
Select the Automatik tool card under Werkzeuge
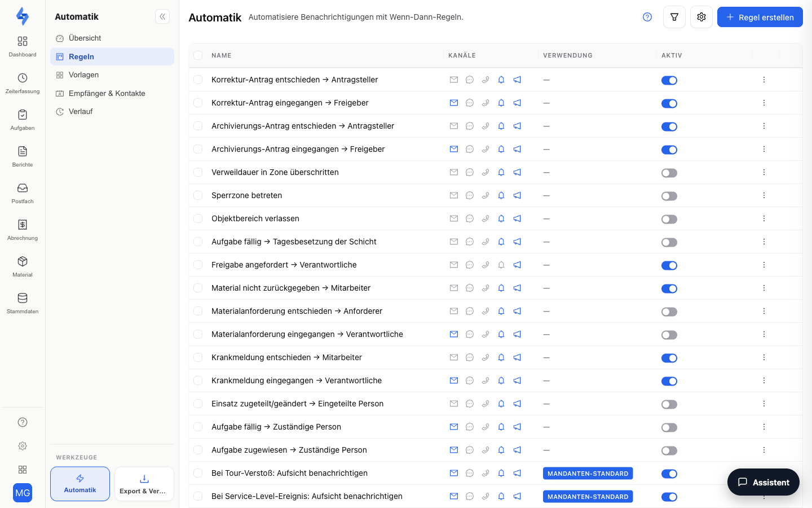(80, 484)
